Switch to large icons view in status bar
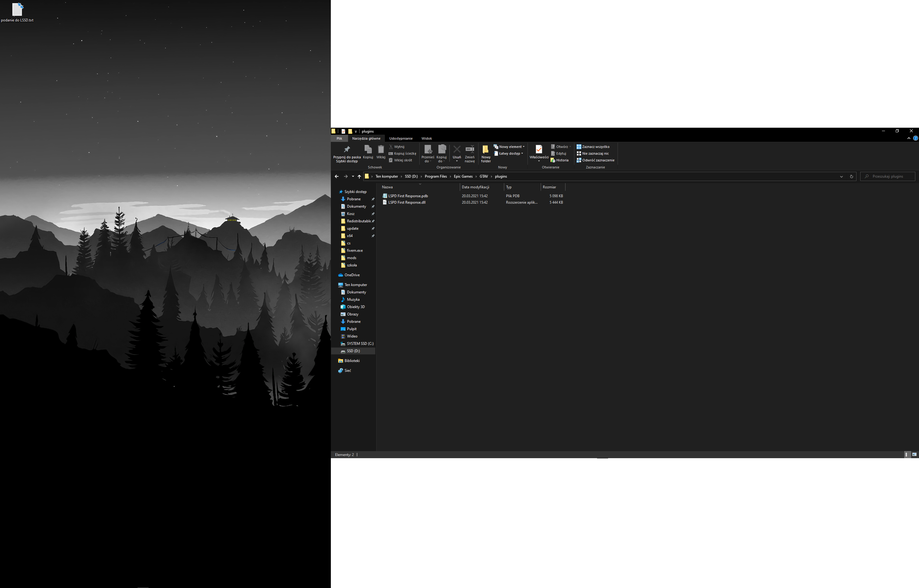The width and height of the screenshot is (919, 588). 914,454
